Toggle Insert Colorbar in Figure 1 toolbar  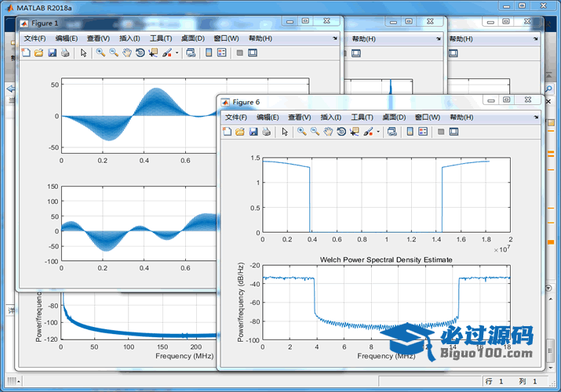click(208, 53)
